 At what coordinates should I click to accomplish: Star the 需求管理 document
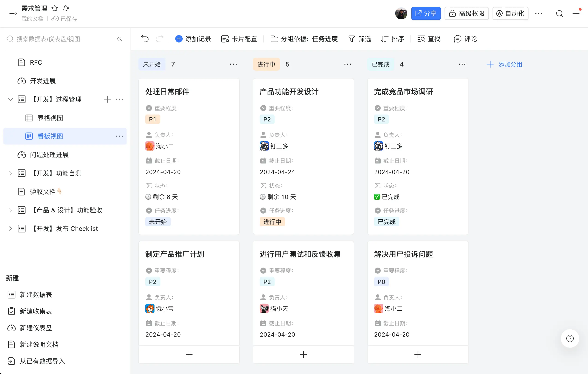tap(55, 9)
